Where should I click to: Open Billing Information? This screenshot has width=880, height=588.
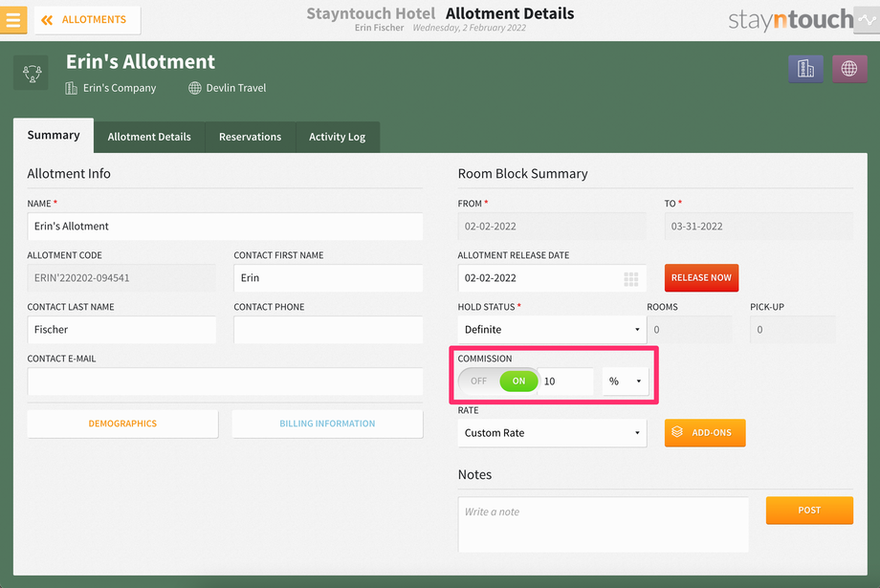(x=328, y=424)
